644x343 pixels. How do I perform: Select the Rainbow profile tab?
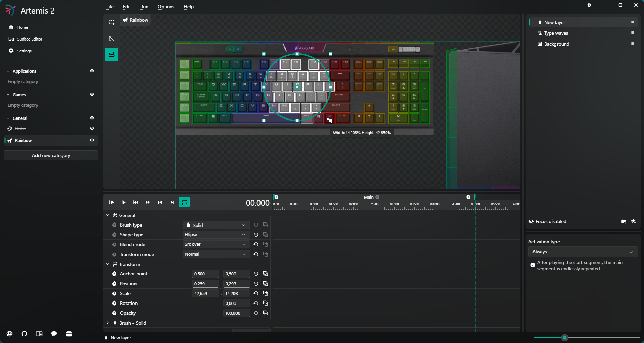[x=135, y=20]
